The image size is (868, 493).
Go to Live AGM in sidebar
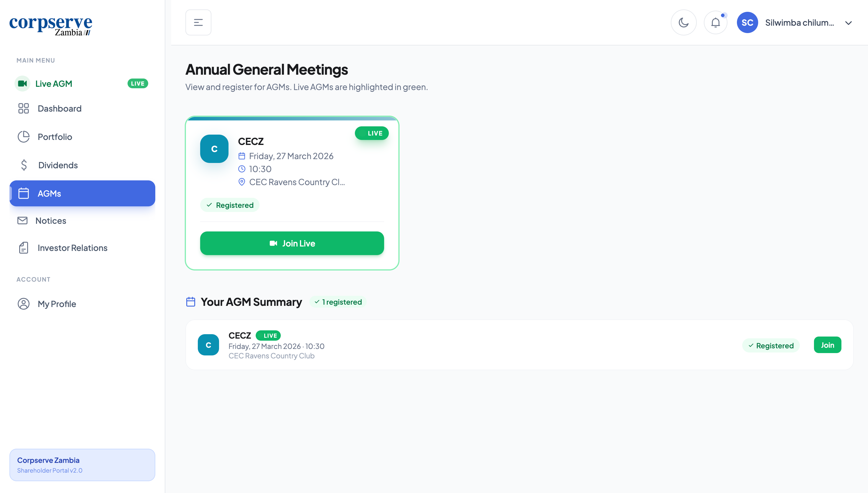54,84
